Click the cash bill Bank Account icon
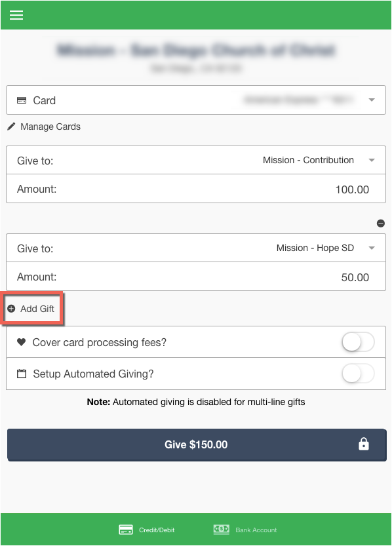Viewport: 392px width, 546px height. coord(222,530)
